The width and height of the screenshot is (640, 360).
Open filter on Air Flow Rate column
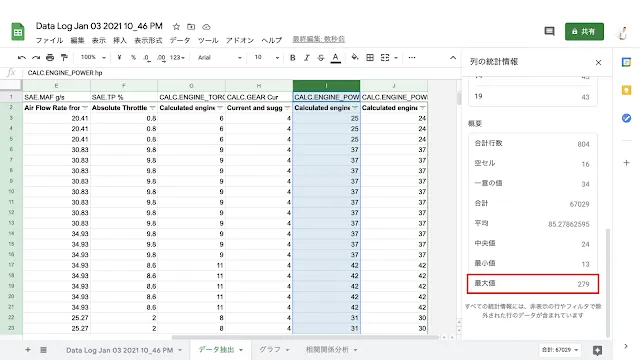click(x=84, y=108)
